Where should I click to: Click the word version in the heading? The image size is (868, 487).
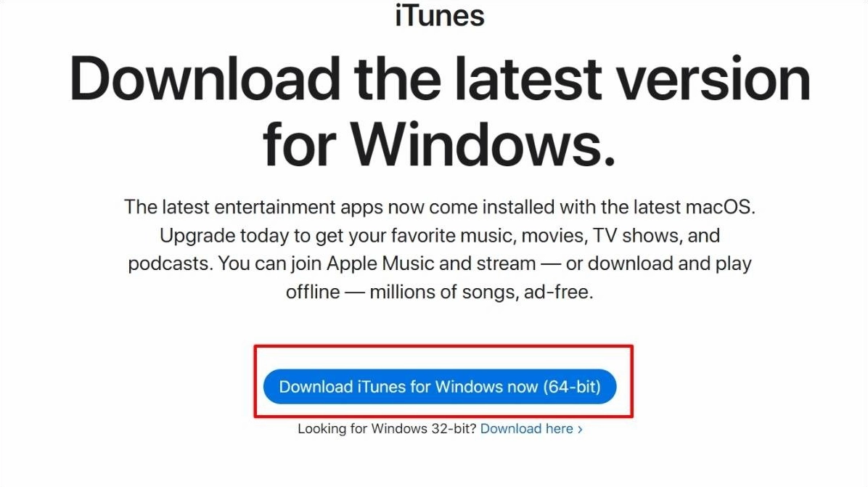[x=713, y=80]
